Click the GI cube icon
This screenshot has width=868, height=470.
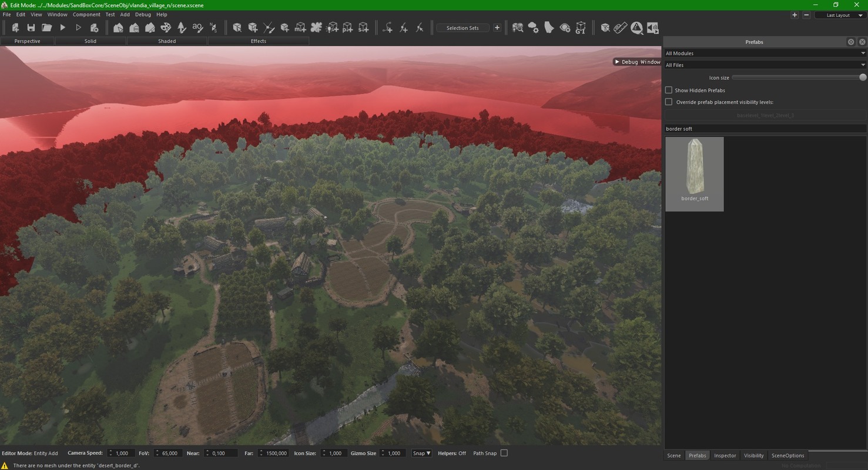point(581,28)
